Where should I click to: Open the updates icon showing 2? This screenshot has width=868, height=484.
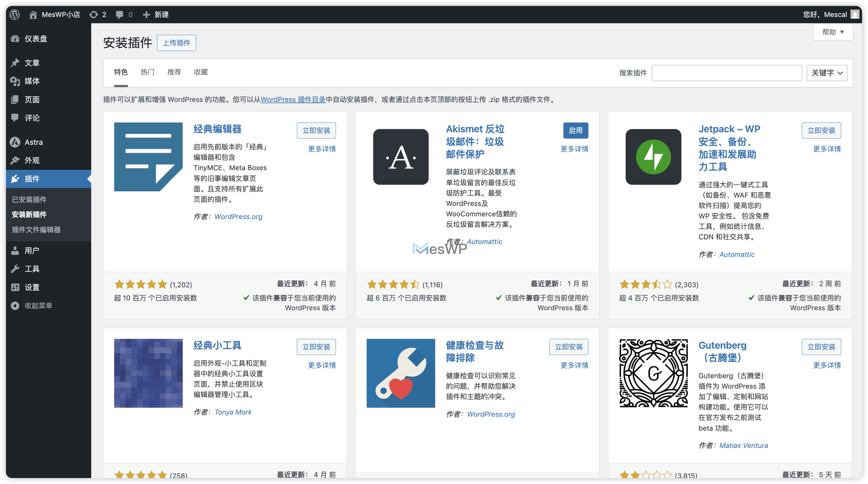tap(94, 15)
